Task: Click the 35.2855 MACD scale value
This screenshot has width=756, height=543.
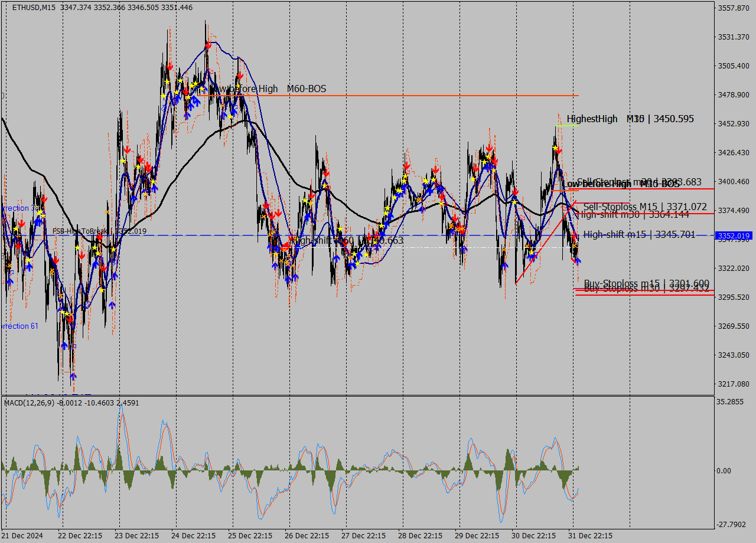Action: pos(731,402)
